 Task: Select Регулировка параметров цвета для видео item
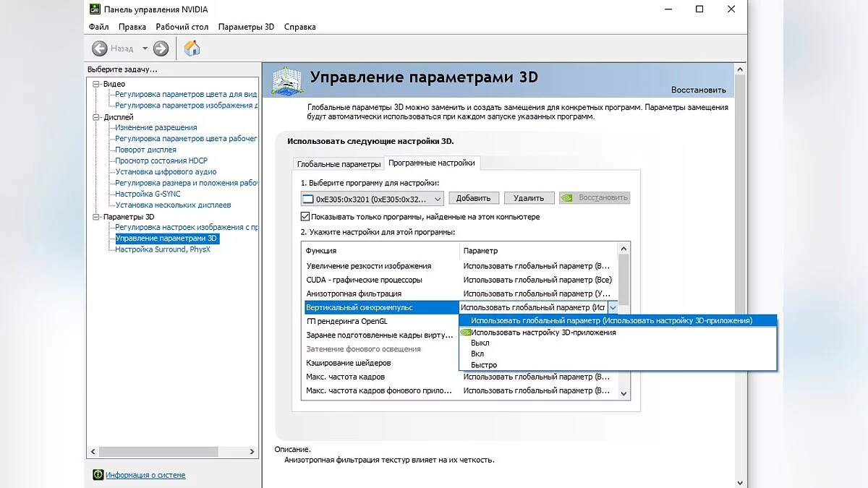tap(186, 95)
